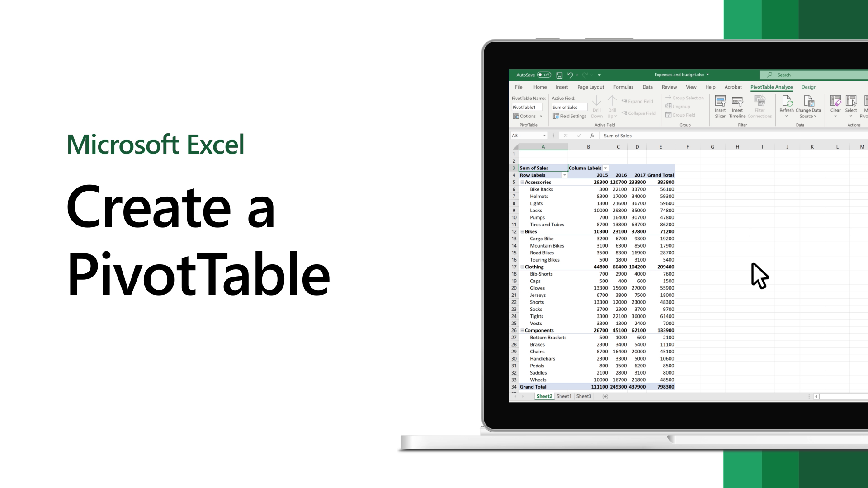Screen dimensions: 868x488
Task: Select the PivotTable Analyze tab
Action: [771, 87]
